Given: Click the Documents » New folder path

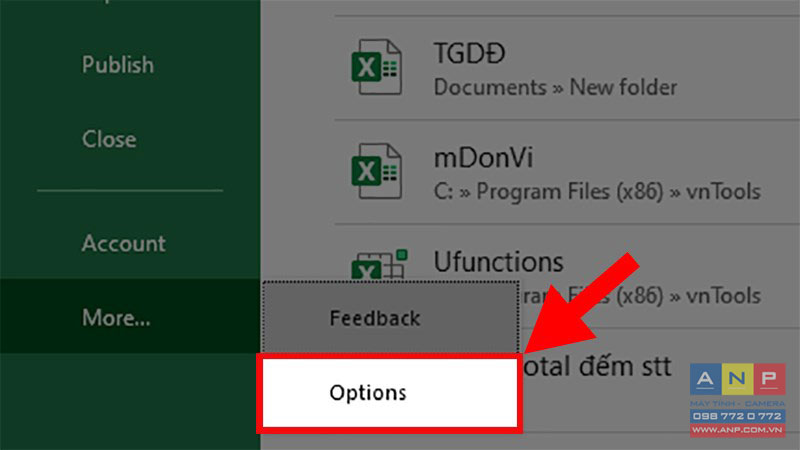Looking at the screenshot, I should [555, 87].
